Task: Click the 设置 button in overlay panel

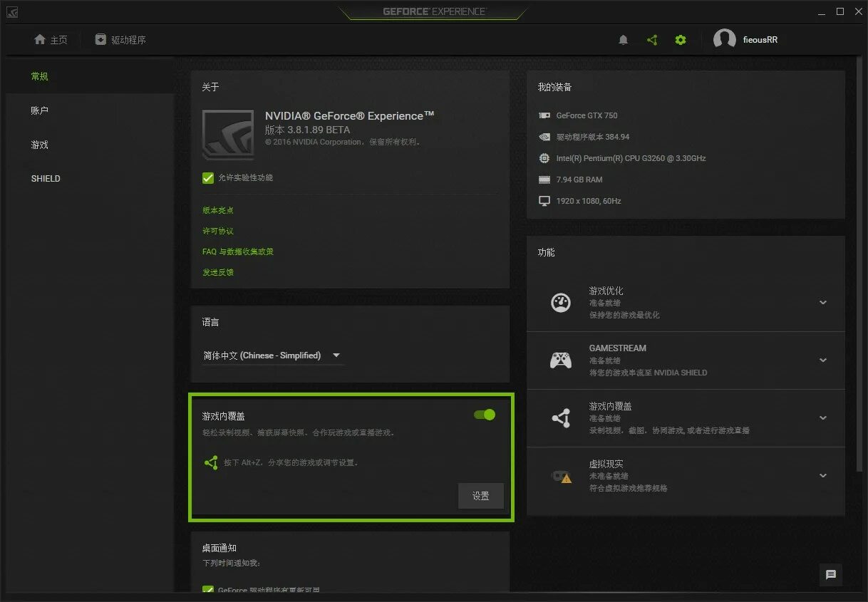Action: (x=481, y=496)
